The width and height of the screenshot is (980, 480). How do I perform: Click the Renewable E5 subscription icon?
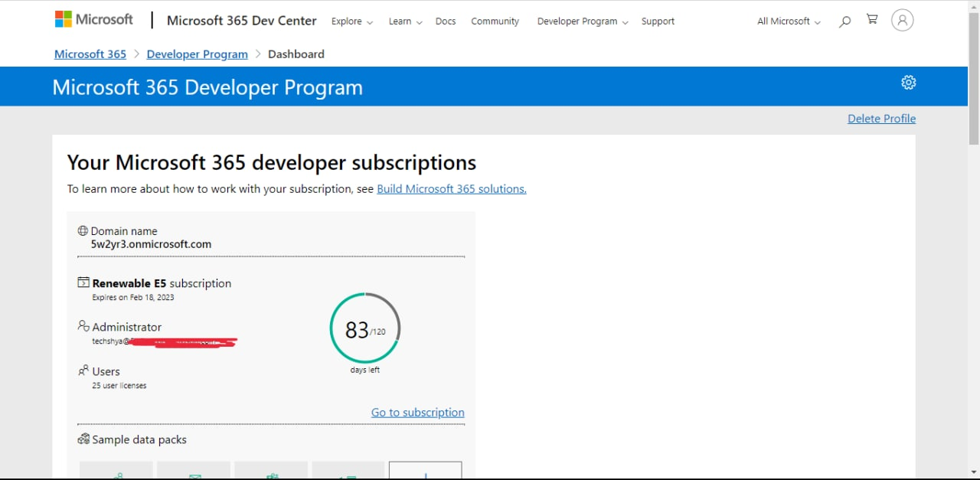coord(83,282)
